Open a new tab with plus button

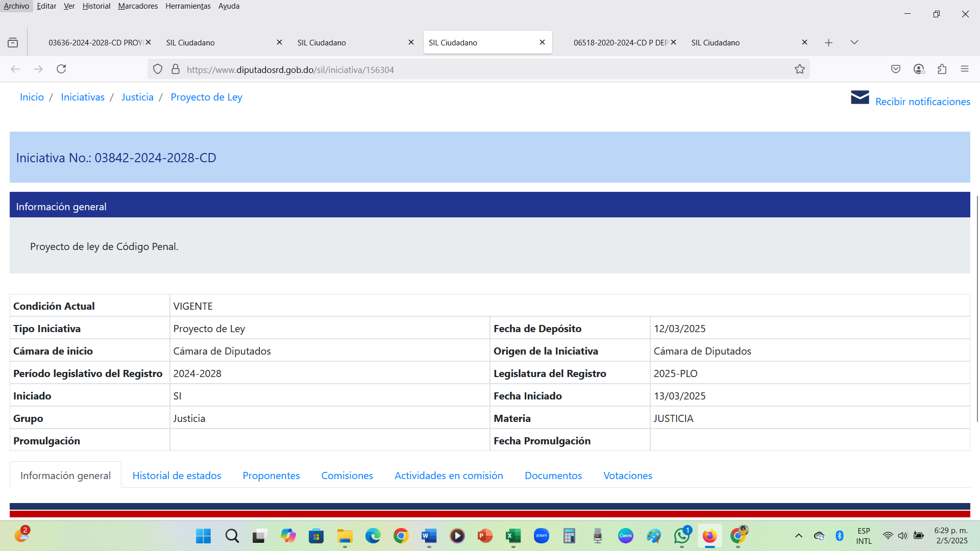[x=828, y=43]
